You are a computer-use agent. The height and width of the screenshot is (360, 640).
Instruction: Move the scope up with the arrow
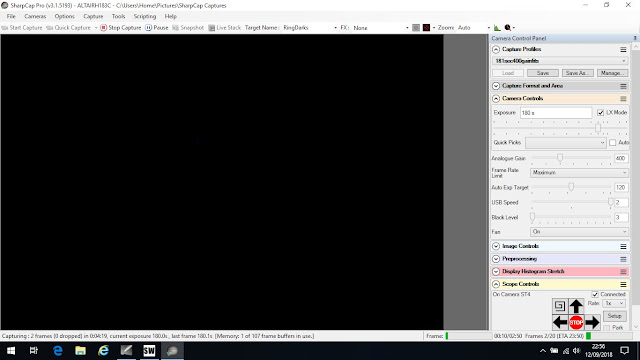coord(576,306)
